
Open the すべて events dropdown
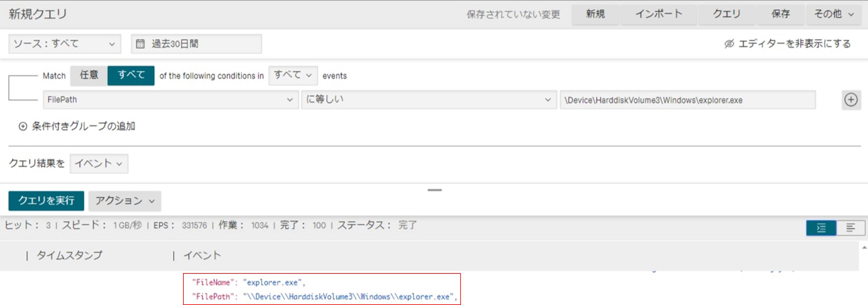point(293,75)
